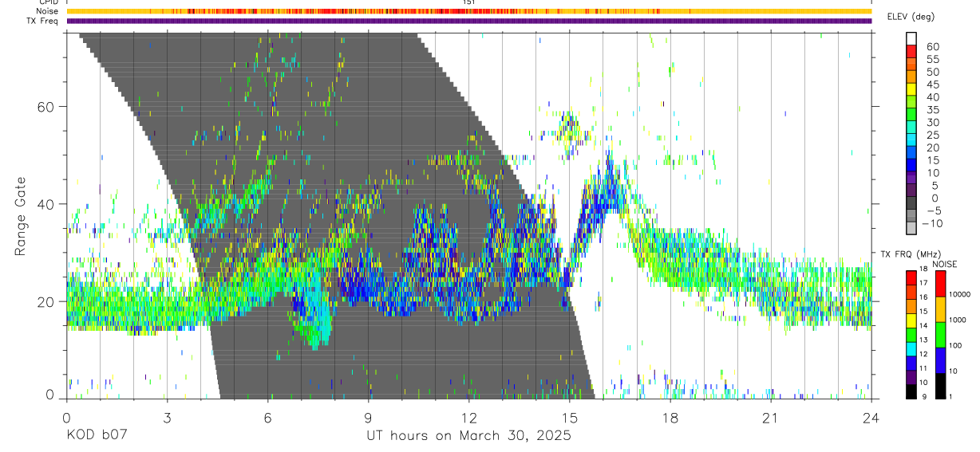Click the dark gray 0 to -5 ELEV segment
Image resolution: width=980 pixels, height=452 pixels.
pos(911,203)
